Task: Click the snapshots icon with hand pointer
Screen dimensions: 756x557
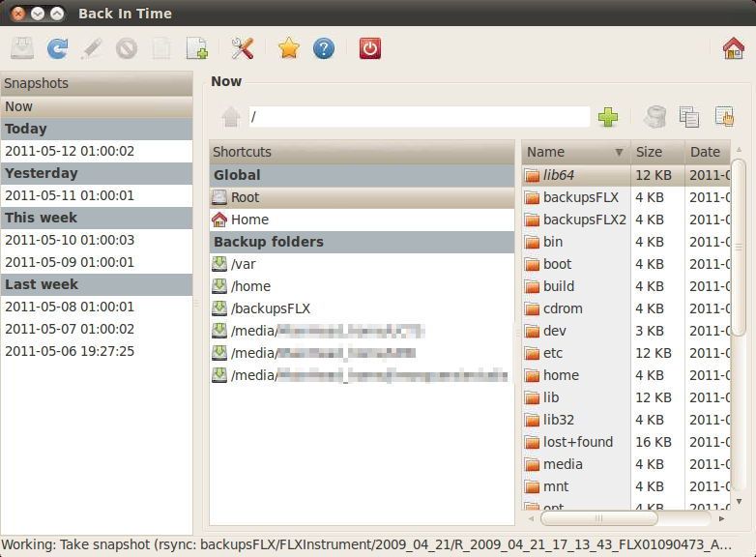Action: (724, 117)
